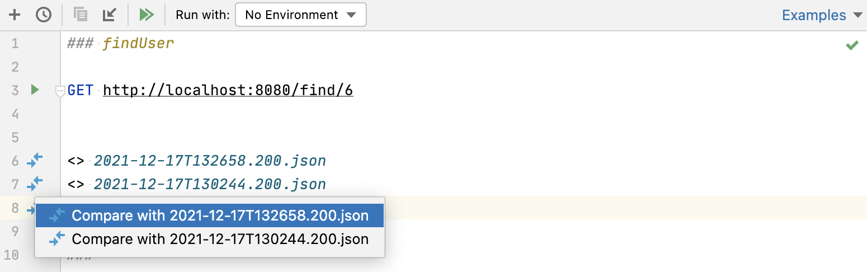The width and height of the screenshot is (868, 272).
Task: Expand the Examples dropdown
Action: (x=822, y=15)
